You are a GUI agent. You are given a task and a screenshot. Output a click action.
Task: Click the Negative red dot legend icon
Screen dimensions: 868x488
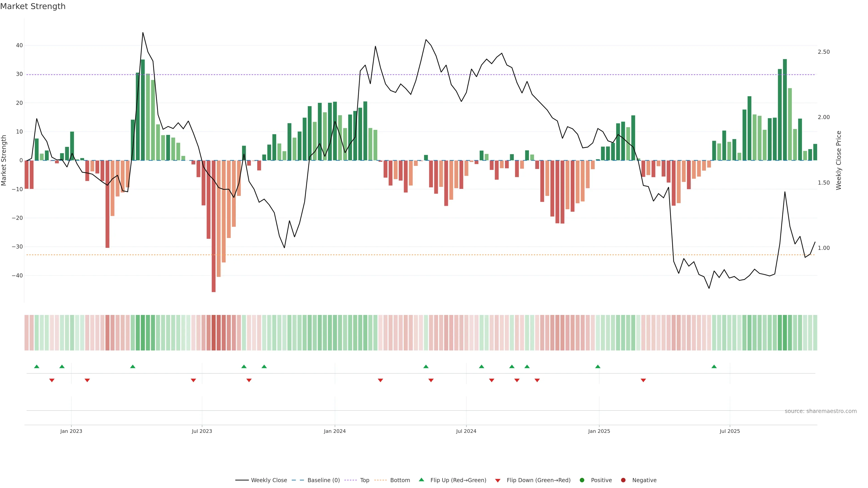[x=623, y=480]
